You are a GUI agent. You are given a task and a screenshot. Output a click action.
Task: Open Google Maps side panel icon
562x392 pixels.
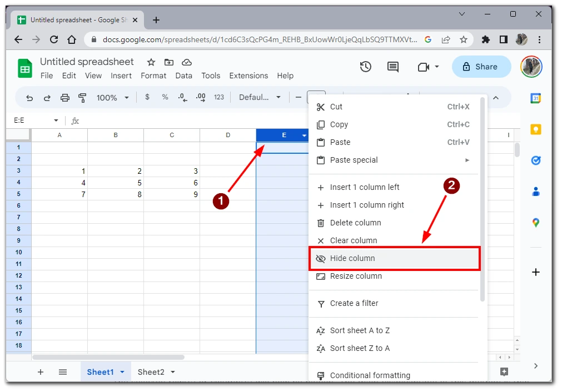(536, 223)
